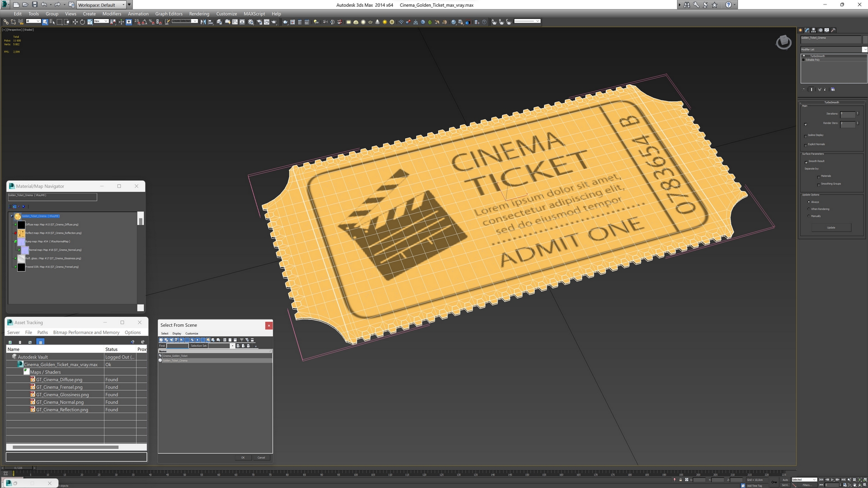Collapse the Golden_Ticket_Cinema material tree node
Image resolution: width=868 pixels, height=488 pixels.
(x=12, y=216)
